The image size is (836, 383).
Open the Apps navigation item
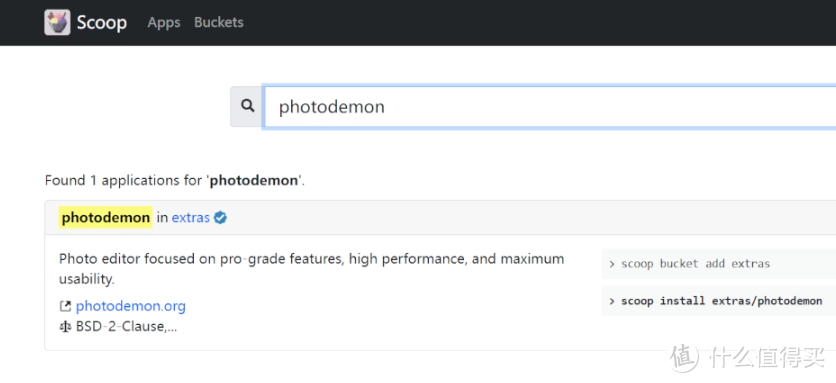164,22
